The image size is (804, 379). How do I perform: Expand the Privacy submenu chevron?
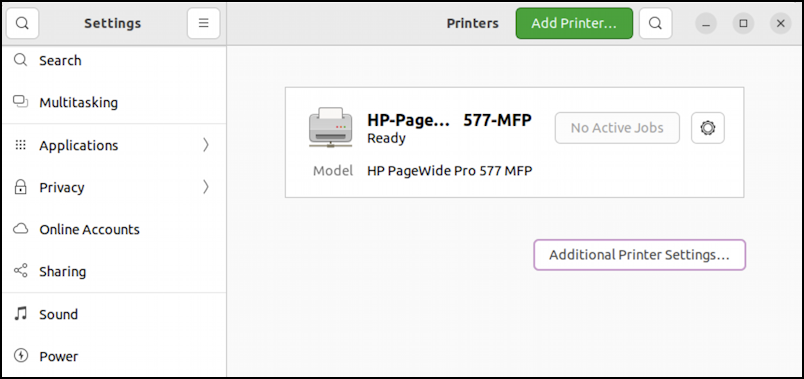pyautogui.click(x=206, y=187)
